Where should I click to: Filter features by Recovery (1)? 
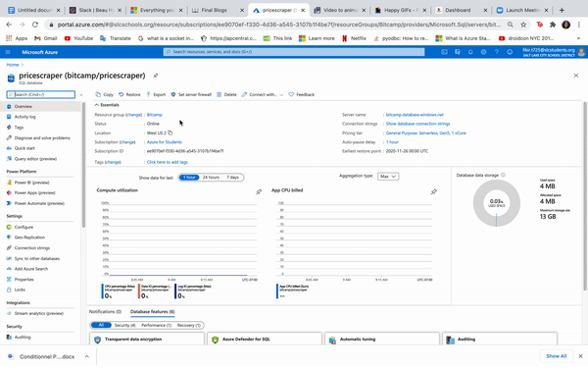point(188,325)
